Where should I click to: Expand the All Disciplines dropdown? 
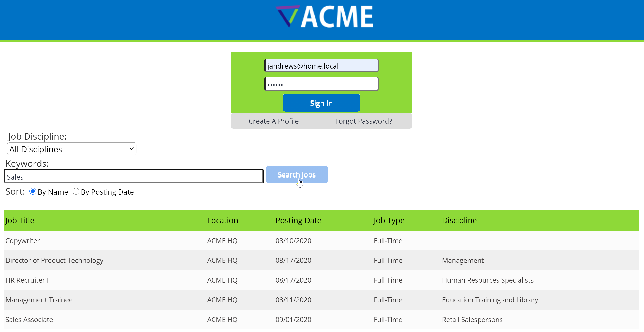point(71,149)
